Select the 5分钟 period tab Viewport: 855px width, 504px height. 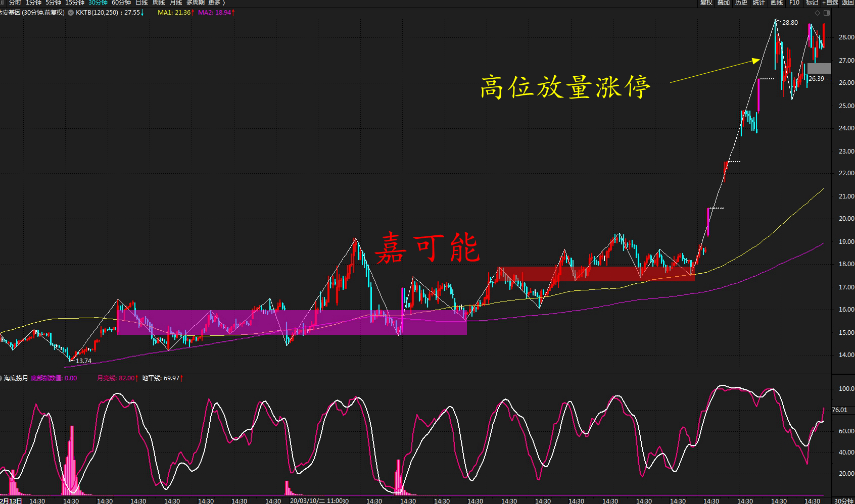click(53, 3)
